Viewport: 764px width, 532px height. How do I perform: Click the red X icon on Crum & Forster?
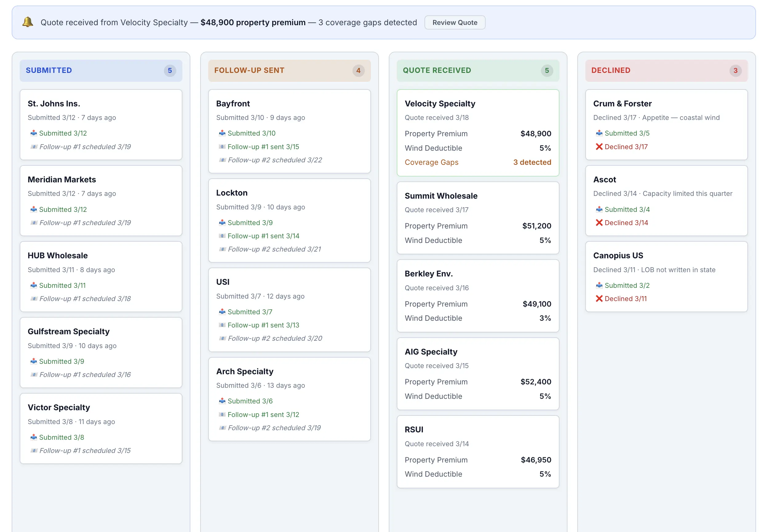pyautogui.click(x=599, y=146)
